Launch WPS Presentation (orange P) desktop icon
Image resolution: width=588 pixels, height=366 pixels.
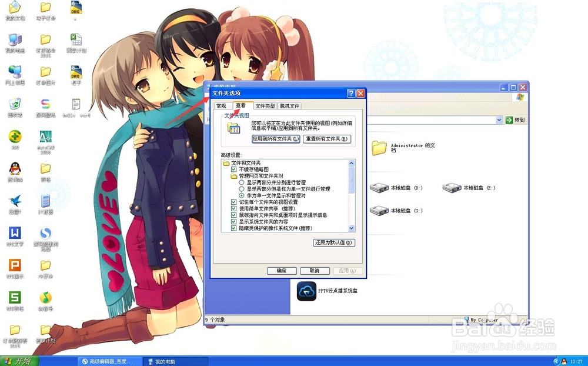(15, 269)
